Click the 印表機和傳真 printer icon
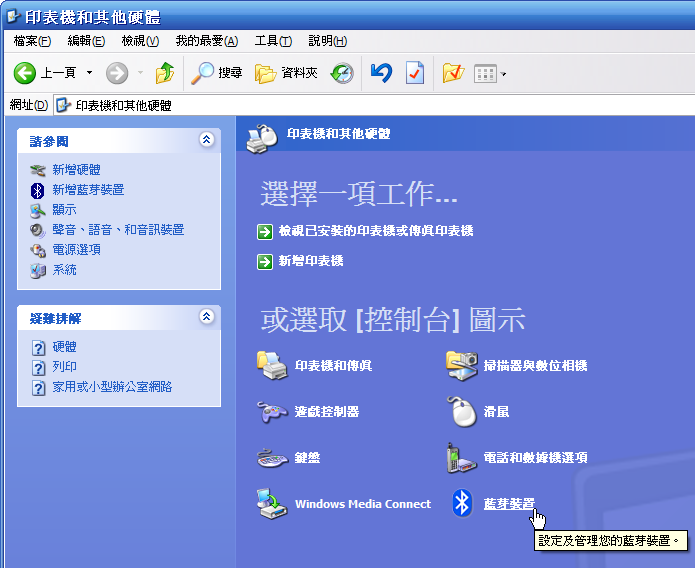This screenshot has height=568, width=695. (x=272, y=365)
